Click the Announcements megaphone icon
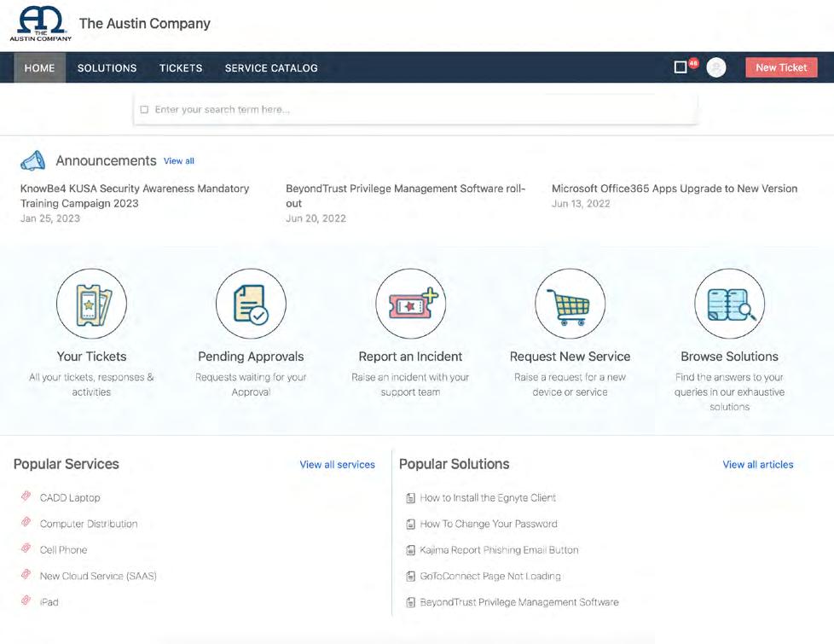The height and width of the screenshot is (644, 834). pyautogui.click(x=32, y=160)
